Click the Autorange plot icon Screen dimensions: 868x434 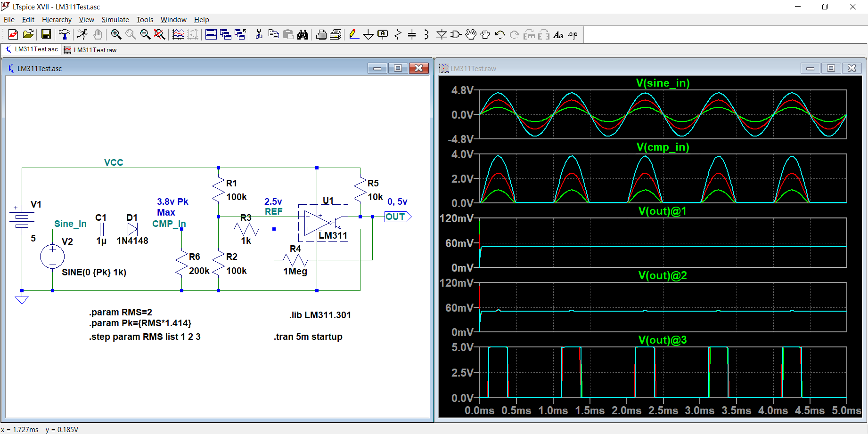[178, 34]
